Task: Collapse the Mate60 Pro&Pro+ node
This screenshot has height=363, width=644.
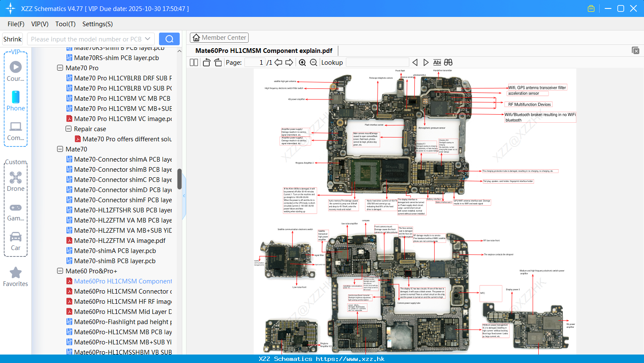Action: [60, 271]
